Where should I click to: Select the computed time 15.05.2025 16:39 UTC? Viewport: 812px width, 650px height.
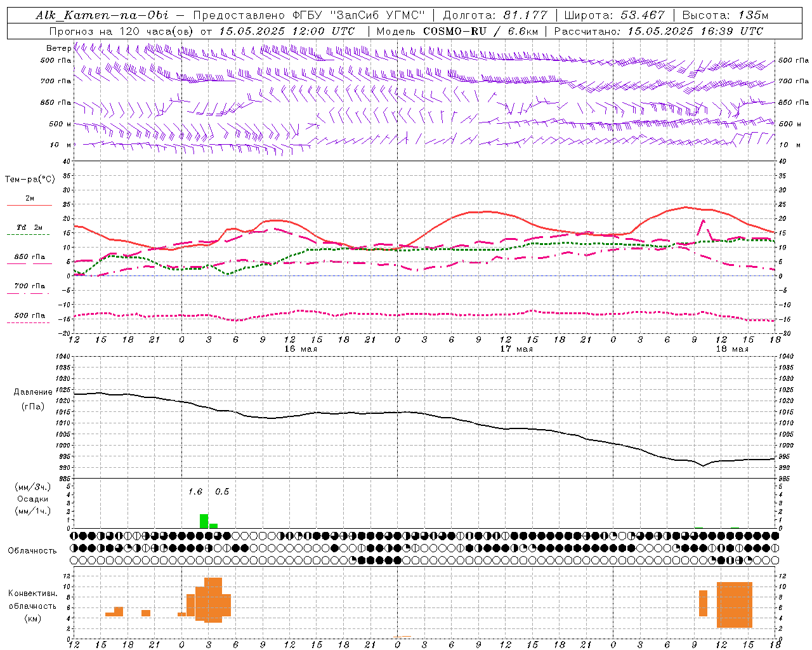695,31
